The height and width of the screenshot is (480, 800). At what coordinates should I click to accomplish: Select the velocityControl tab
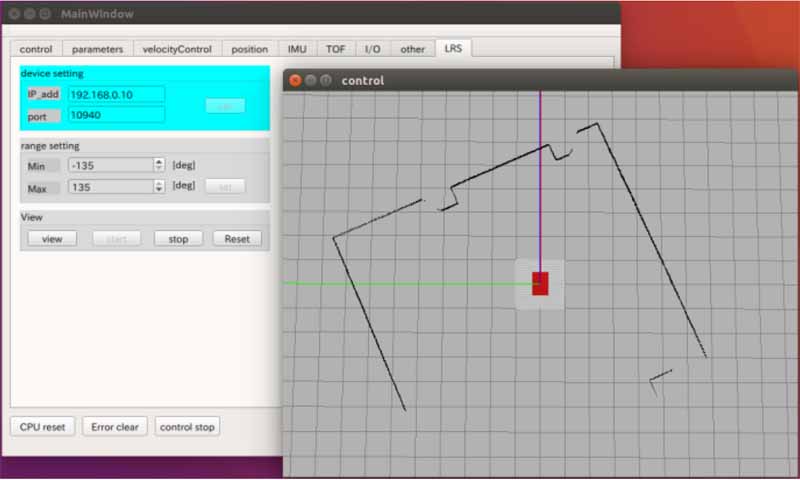click(x=177, y=49)
